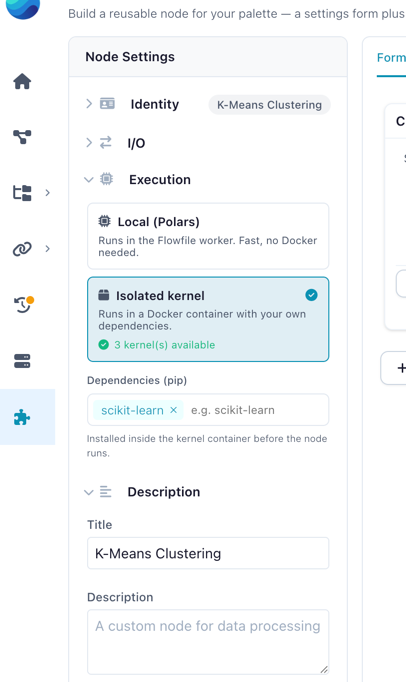Open the catalog tree icon in sidebar
The height and width of the screenshot is (682, 406).
(22, 193)
